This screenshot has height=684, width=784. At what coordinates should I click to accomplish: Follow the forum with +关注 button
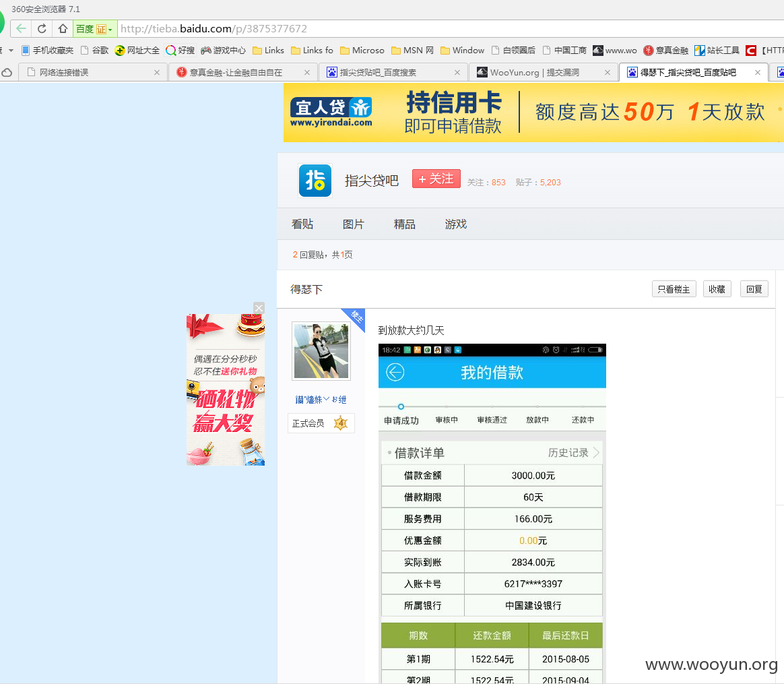coord(436,179)
